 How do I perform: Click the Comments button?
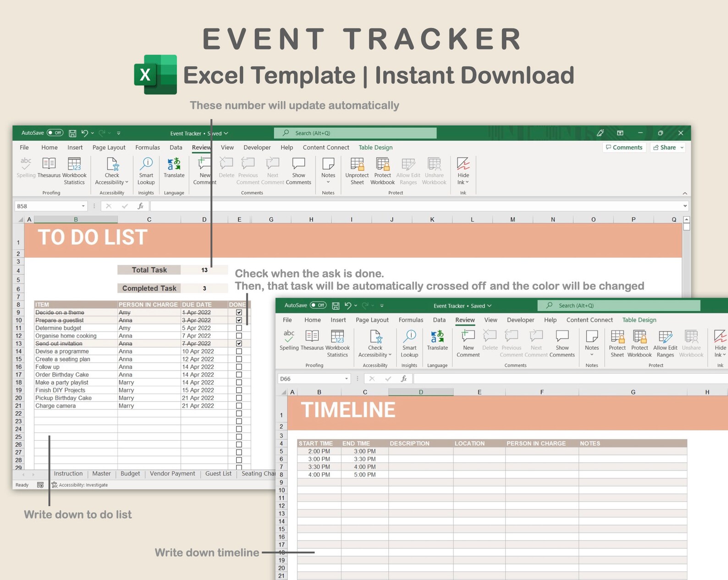(624, 148)
